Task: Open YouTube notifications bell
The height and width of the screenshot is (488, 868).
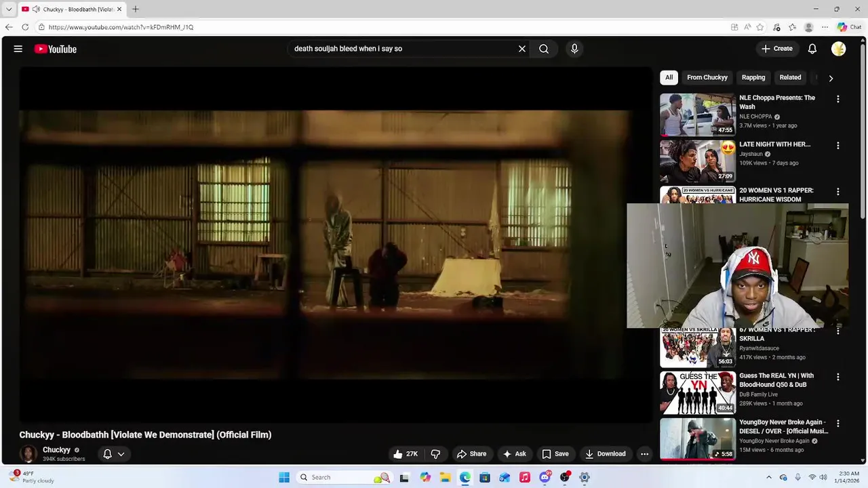Action: point(812,49)
